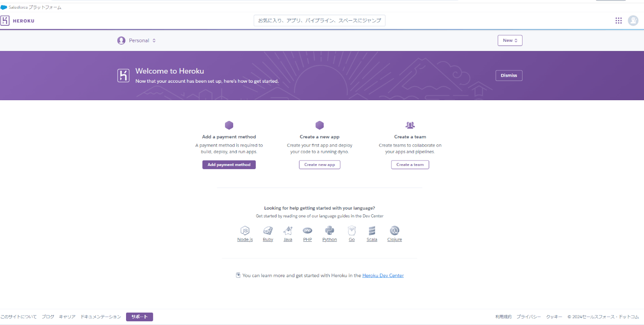Open the Heroku Dev Center link
Screen dimensions: 644x325
[383, 275]
